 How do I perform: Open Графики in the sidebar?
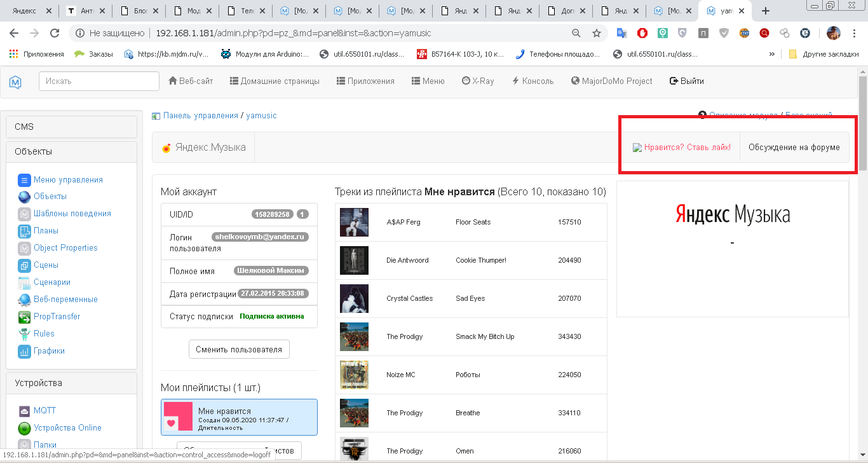pos(49,351)
